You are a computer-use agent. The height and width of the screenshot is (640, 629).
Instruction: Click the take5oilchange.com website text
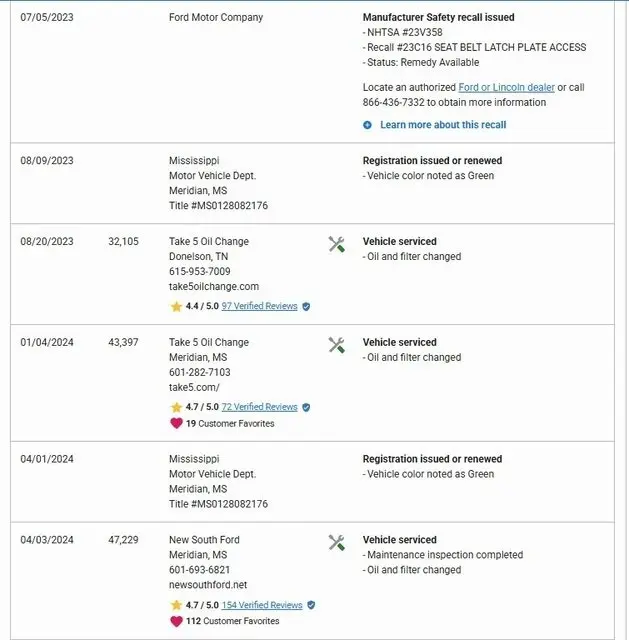[x=214, y=286]
